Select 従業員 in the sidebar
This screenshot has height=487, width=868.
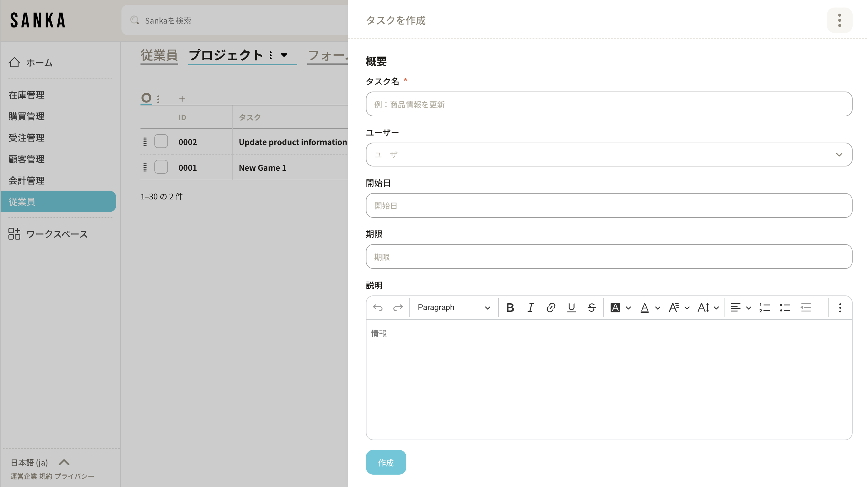[58, 201]
